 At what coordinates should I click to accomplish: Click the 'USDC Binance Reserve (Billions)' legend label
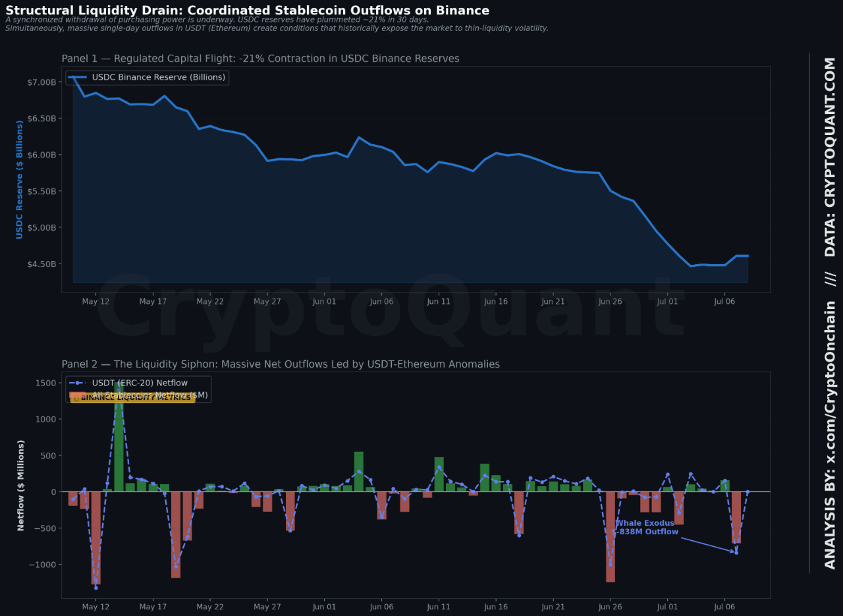pos(159,77)
